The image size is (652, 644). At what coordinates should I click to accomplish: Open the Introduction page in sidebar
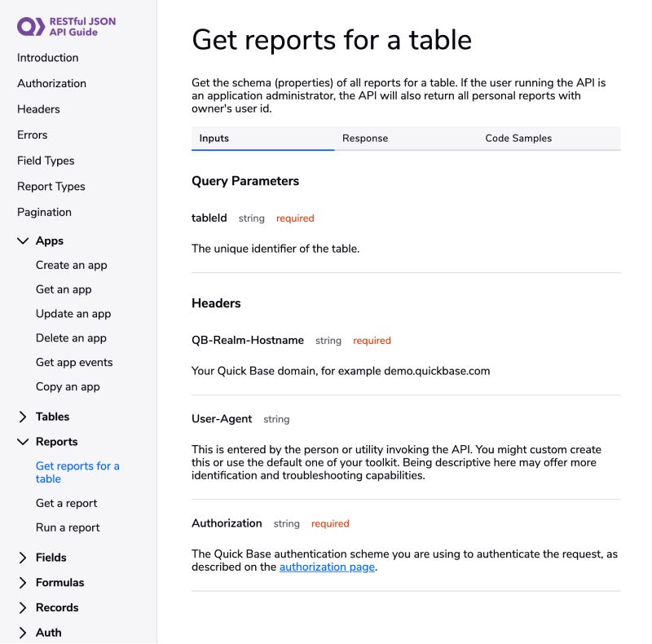point(48,58)
